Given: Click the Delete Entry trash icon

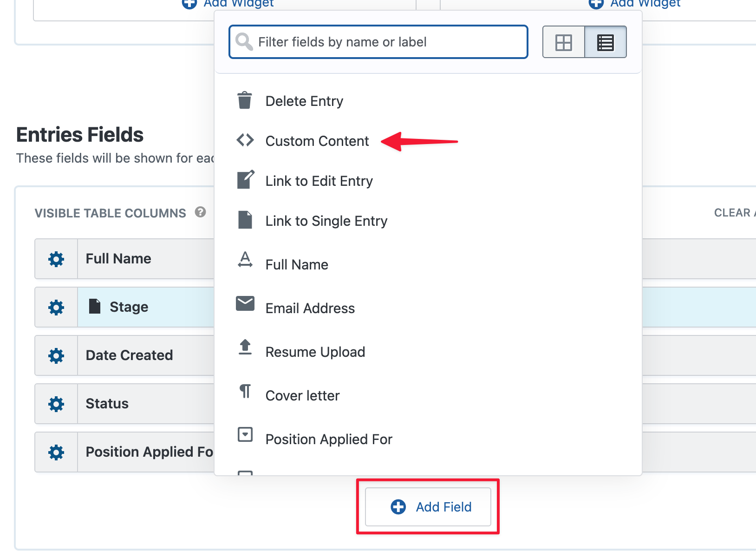Looking at the screenshot, I should pyautogui.click(x=245, y=99).
